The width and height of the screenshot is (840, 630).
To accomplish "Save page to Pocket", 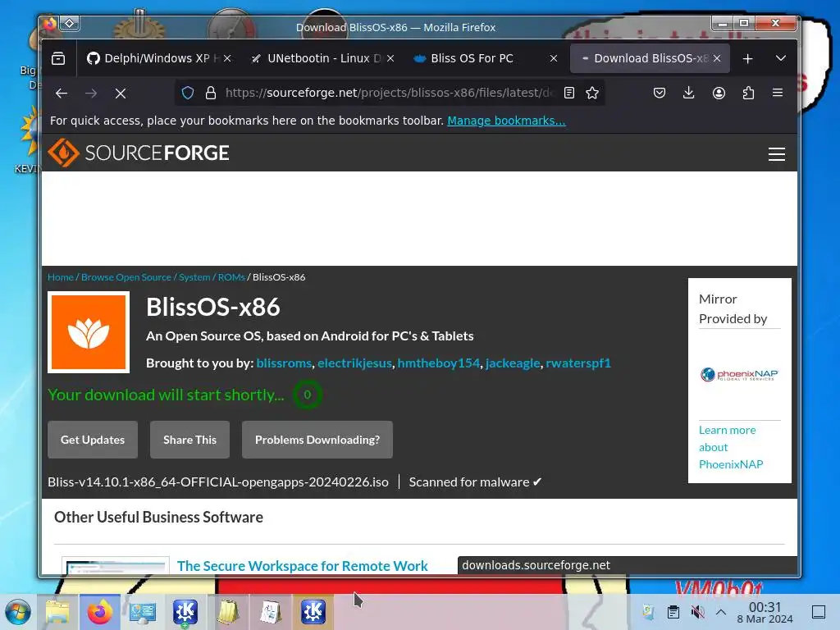I will point(660,94).
